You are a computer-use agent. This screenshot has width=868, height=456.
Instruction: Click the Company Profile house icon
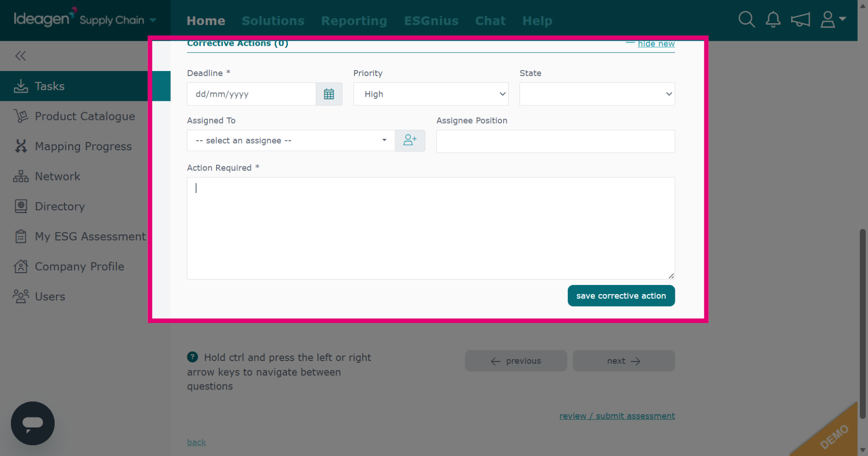(x=21, y=266)
